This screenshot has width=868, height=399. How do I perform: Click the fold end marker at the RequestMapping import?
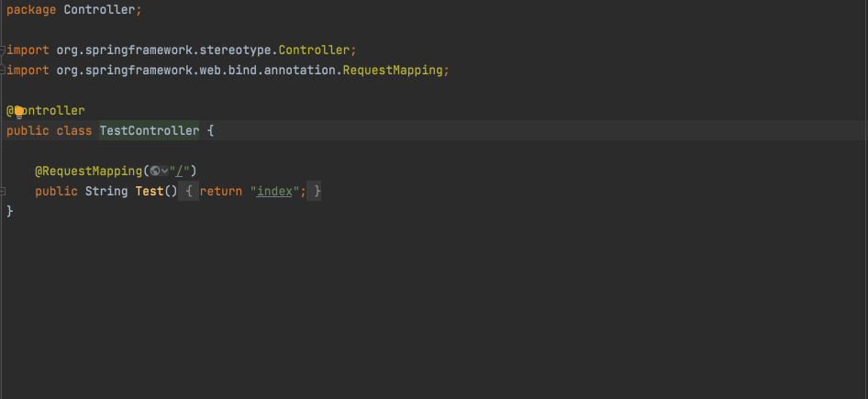(x=3, y=71)
